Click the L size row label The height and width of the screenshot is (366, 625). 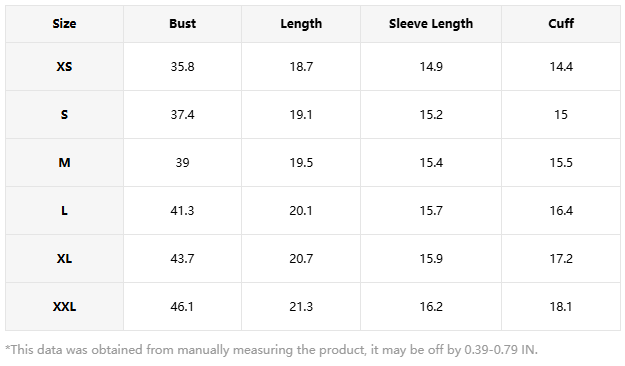(64, 211)
